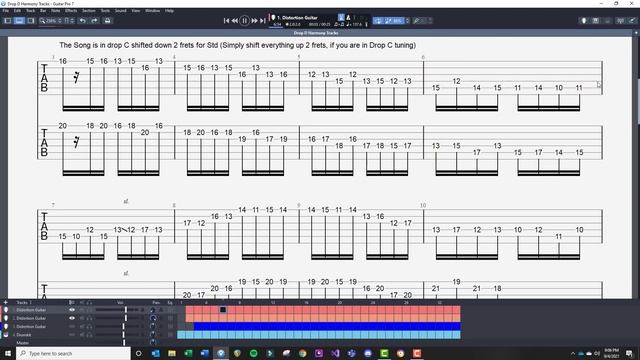Open Spotify from the taskbar
This screenshot has width=640, height=360.
tap(253, 353)
